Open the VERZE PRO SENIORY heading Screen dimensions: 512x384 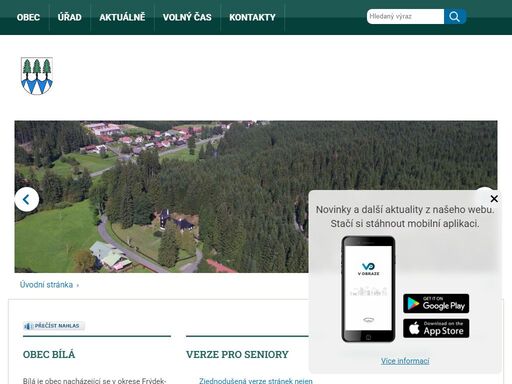(237, 355)
